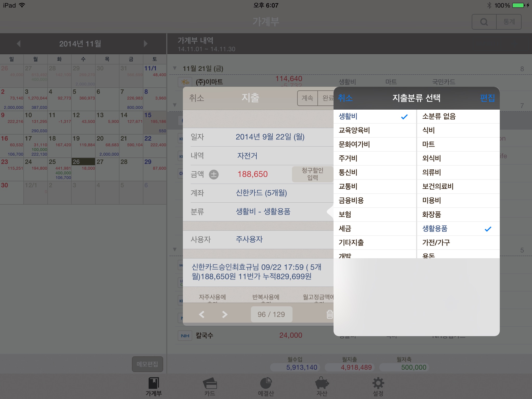The width and height of the screenshot is (532, 399).
Task: Select the 문화여가비 category
Action: (x=375, y=144)
